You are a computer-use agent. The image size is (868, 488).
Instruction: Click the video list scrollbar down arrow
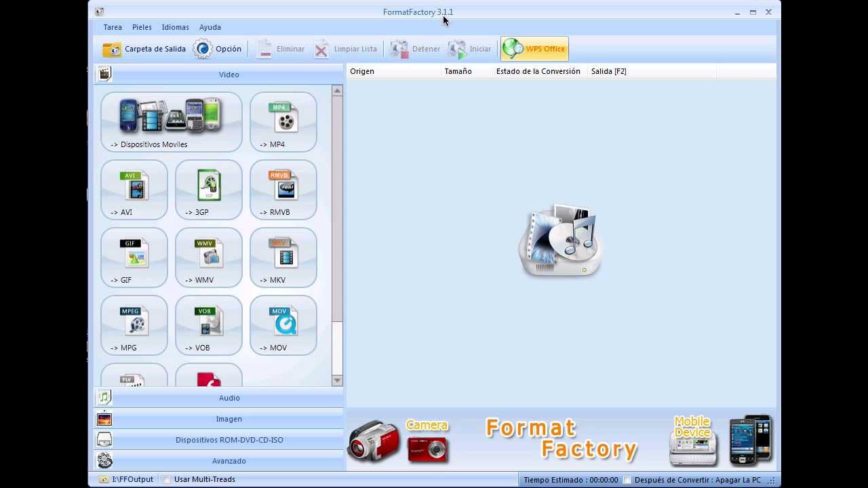click(337, 381)
